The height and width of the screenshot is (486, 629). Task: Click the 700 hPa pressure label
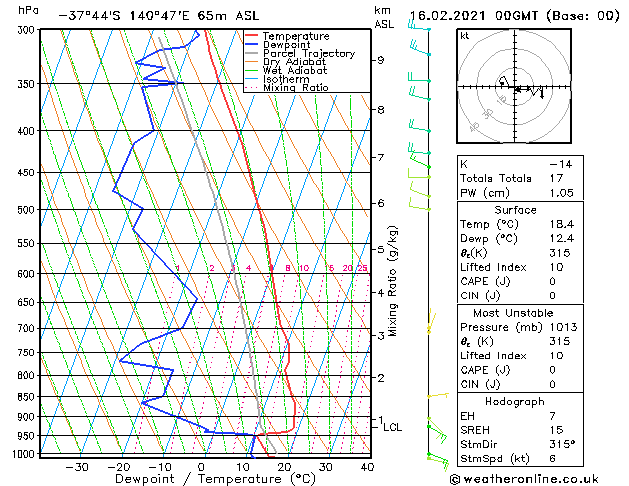(28, 329)
